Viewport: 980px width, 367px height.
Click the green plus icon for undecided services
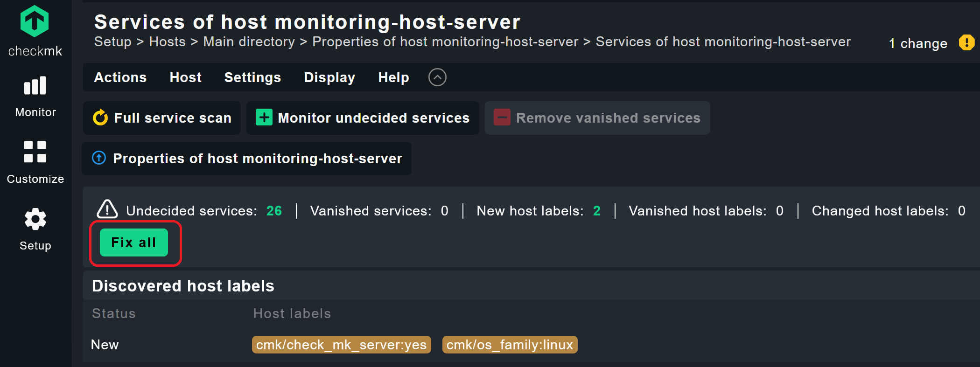[x=264, y=118]
